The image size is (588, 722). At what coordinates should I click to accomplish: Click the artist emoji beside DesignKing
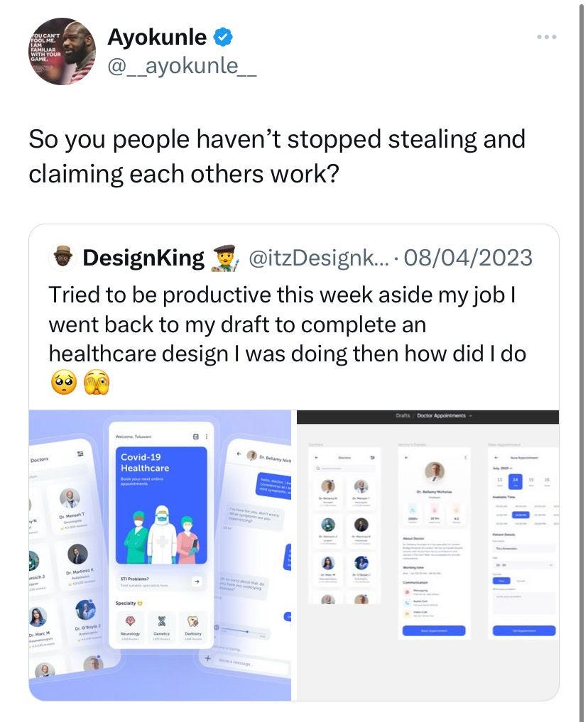224,258
